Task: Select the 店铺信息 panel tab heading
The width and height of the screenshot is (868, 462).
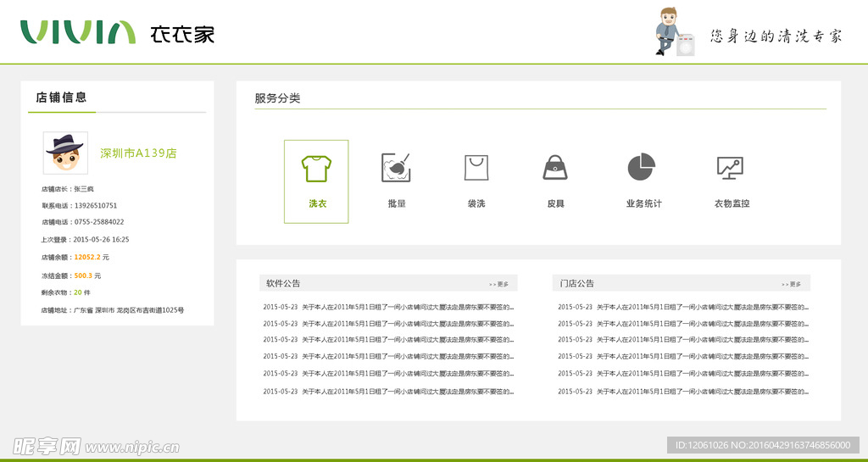Action: coord(61,97)
